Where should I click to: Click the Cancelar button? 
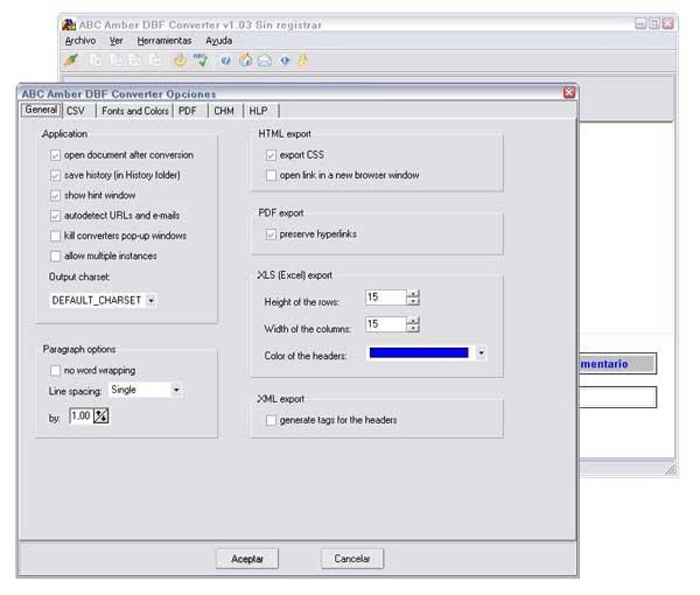(352, 559)
